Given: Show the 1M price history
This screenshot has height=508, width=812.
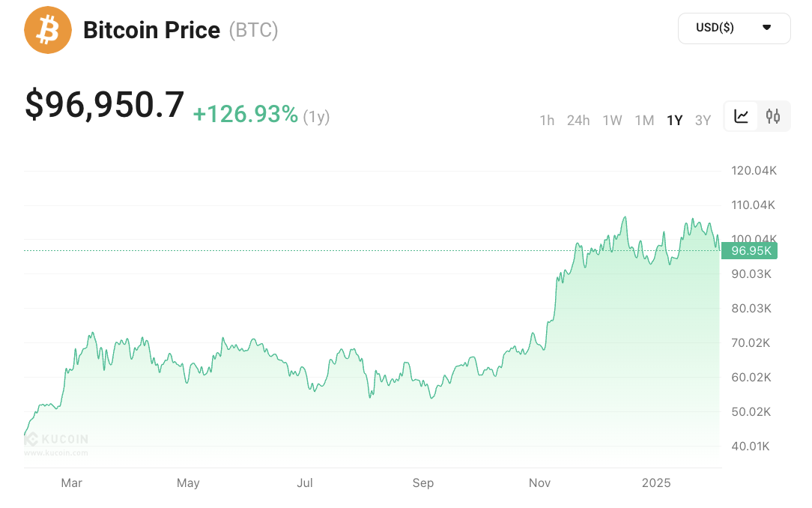Looking at the screenshot, I should (644, 120).
